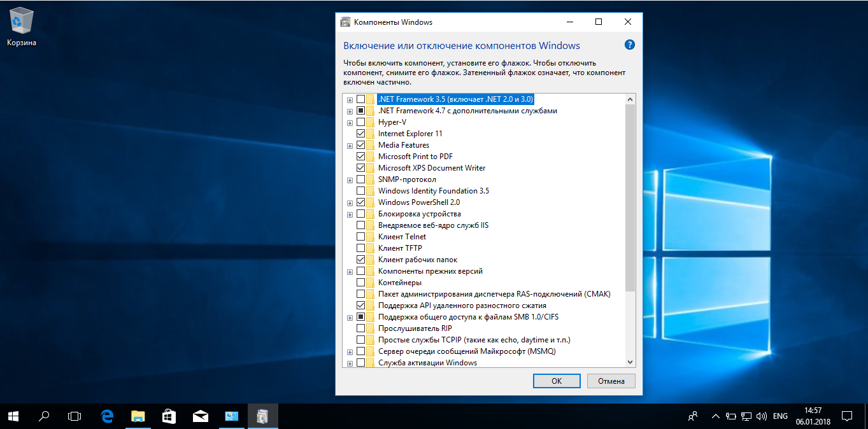Enable the Telnet client checkbox

pyautogui.click(x=361, y=237)
